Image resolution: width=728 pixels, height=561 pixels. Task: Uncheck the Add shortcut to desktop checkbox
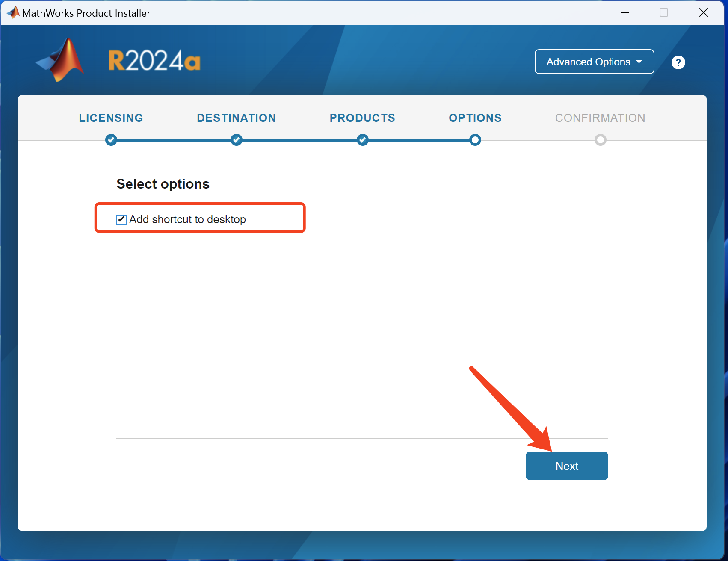(121, 220)
